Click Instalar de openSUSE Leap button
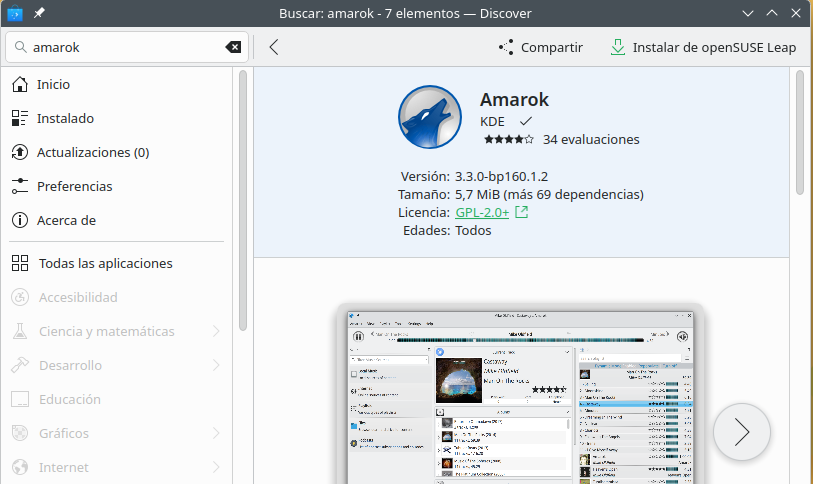Viewport: 813px width, 484px height. (x=703, y=47)
